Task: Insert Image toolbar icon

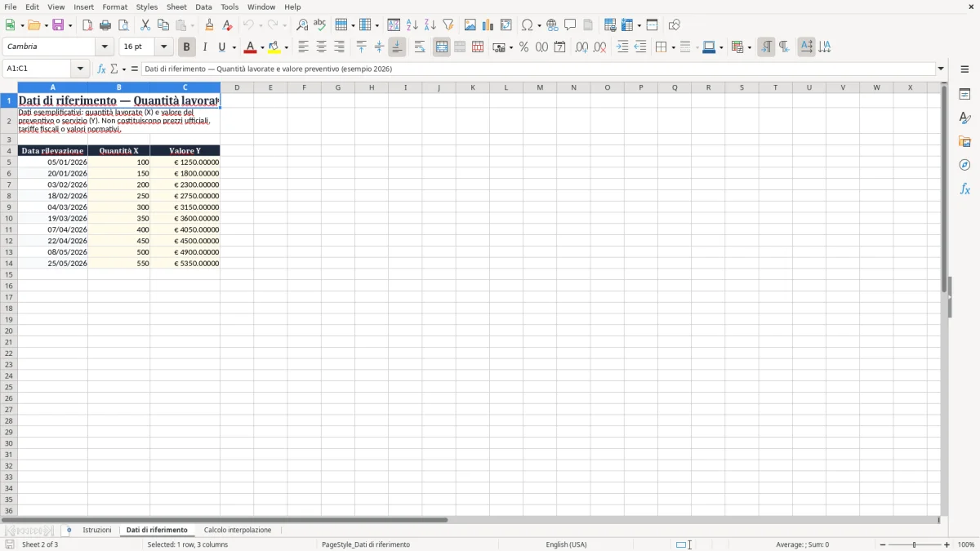Action: [x=470, y=25]
